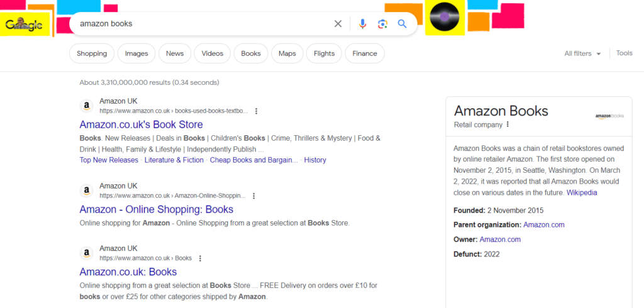The image size is (644, 308).
Task: Open three-dot menu next to amazon.co.uk › Books
Action: 200,258
